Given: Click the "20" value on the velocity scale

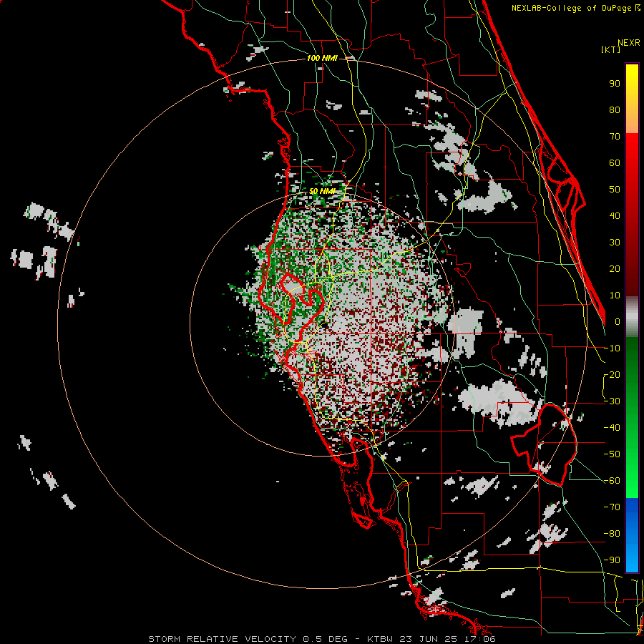Looking at the screenshot, I should [x=615, y=269].
